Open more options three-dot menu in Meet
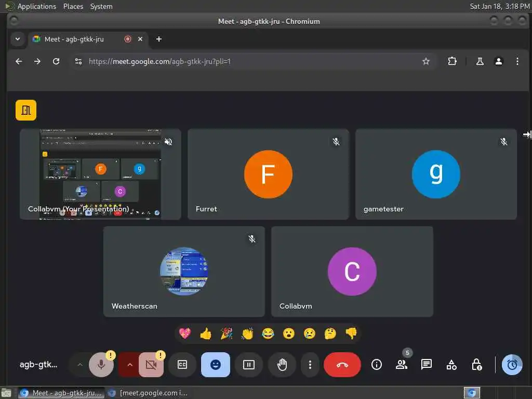The image size is (532, 399). pos(310,365)
